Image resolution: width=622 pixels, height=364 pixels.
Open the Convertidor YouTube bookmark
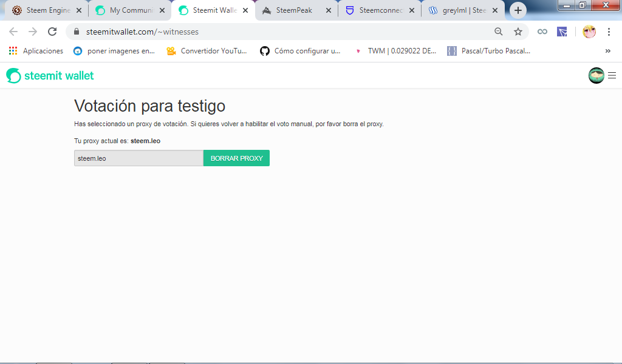pos(207,51)
